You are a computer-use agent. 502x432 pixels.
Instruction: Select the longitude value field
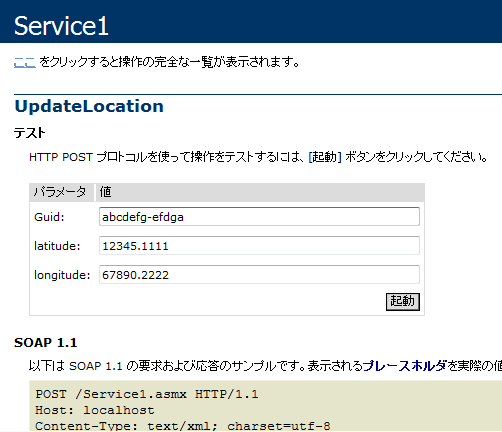[259, 275]
